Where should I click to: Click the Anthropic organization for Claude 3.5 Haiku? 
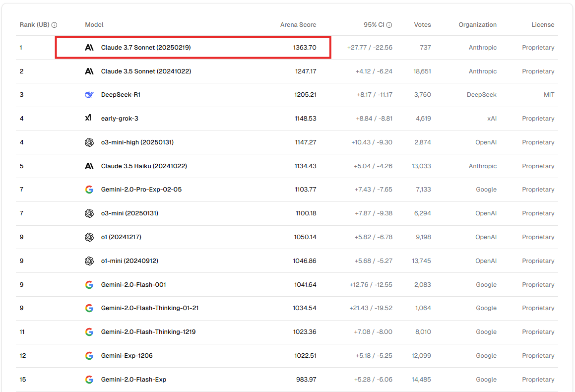pos(483,166)
